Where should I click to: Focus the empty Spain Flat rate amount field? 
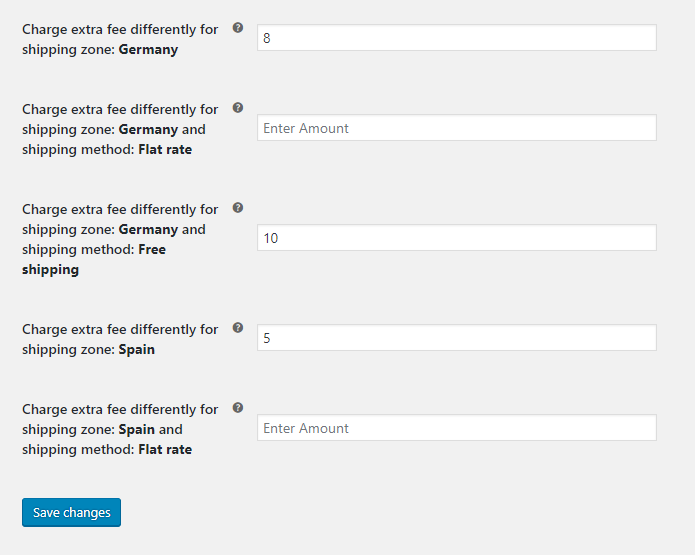456,428
